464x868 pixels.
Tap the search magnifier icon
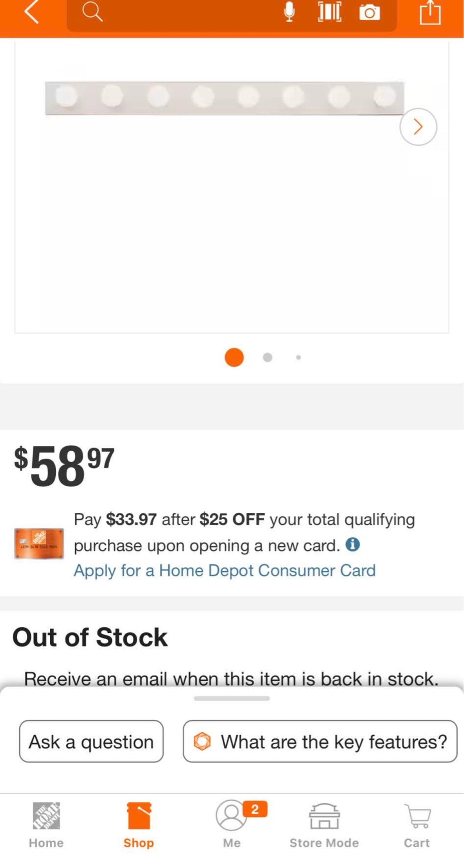tap(92, 12)
